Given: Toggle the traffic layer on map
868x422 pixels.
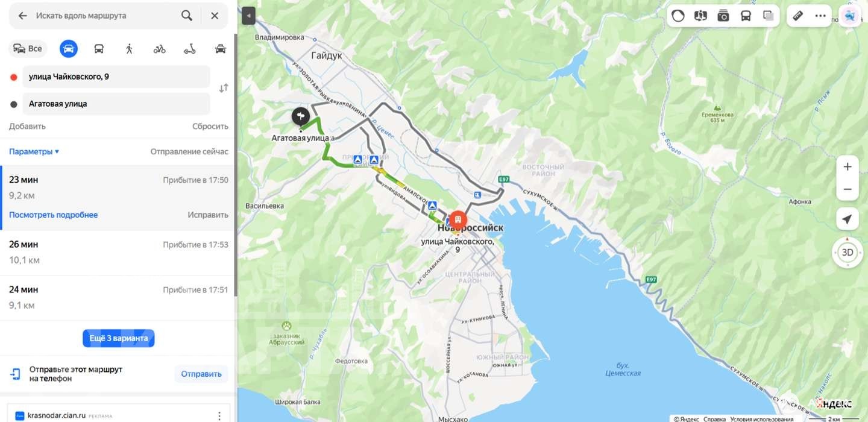Looking at the screenshot, I should pos(678,16).
